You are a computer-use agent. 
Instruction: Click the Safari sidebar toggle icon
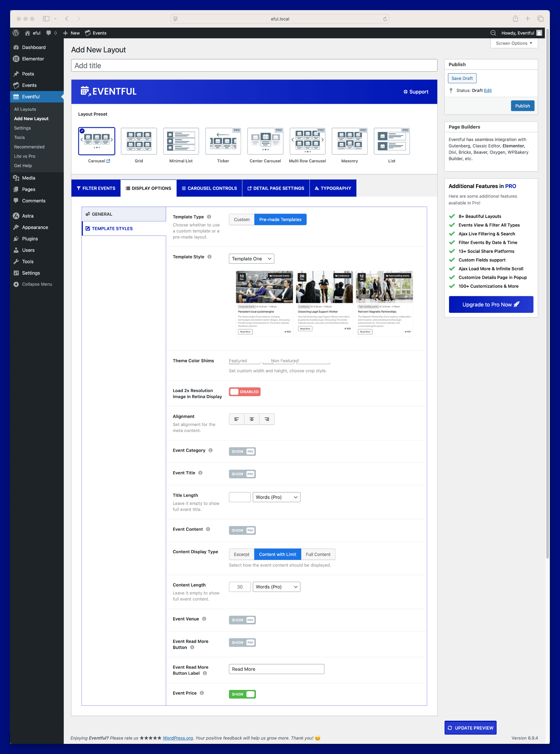click(x=46, y=19)
